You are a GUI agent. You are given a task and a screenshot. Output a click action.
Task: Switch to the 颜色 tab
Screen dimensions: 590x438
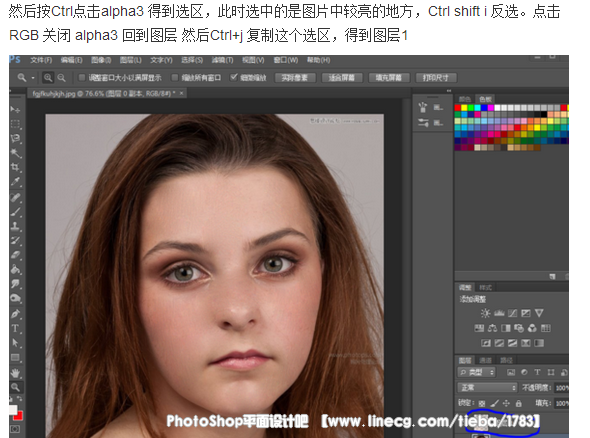tap(465, 99)
